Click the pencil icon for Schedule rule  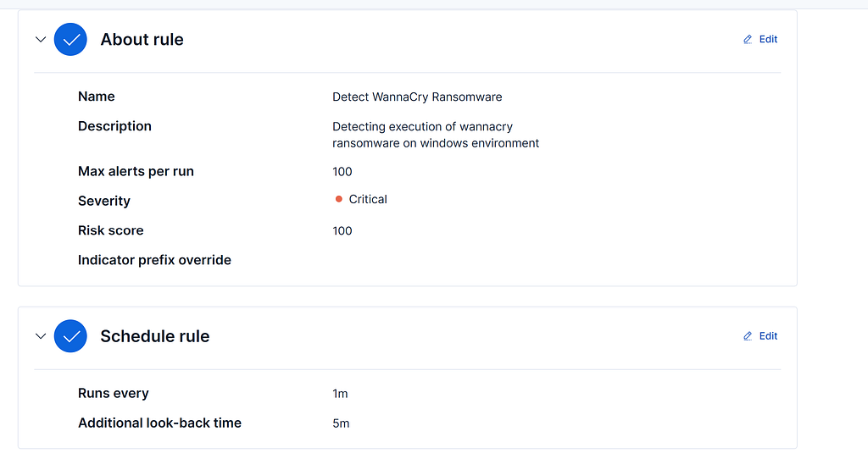pos(748,336)
